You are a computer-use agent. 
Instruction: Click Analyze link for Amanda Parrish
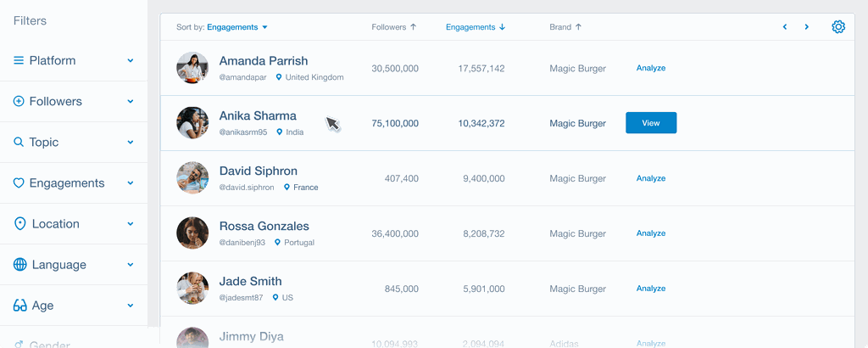click(x=651, y=68)
